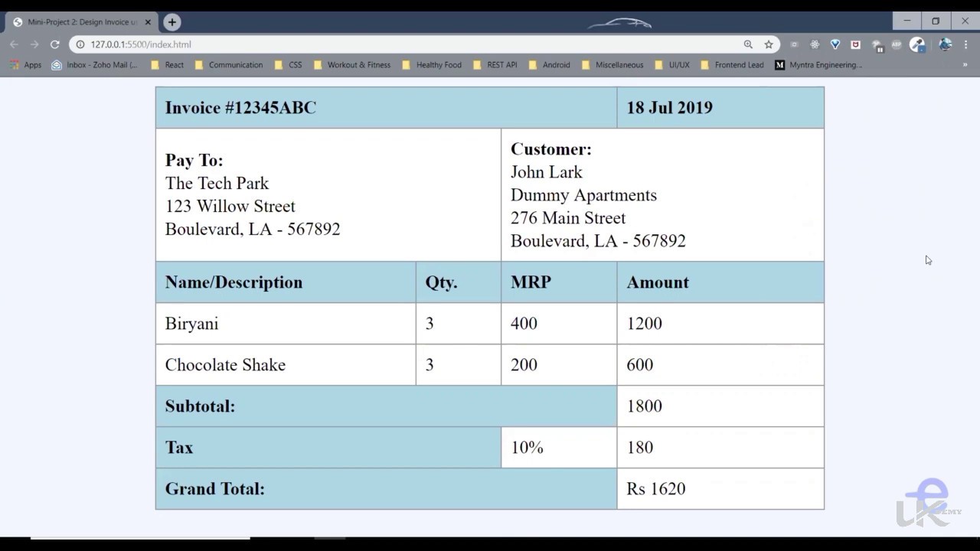This screenshot has width=980, height=551.
Task: Click the John Lark customer name
Action: coord(547,172)
